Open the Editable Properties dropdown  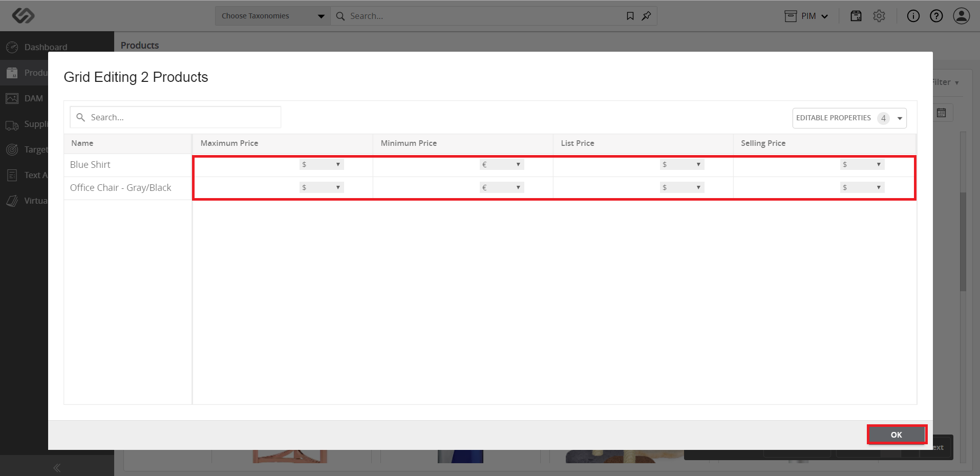click(x=849, y=118)
